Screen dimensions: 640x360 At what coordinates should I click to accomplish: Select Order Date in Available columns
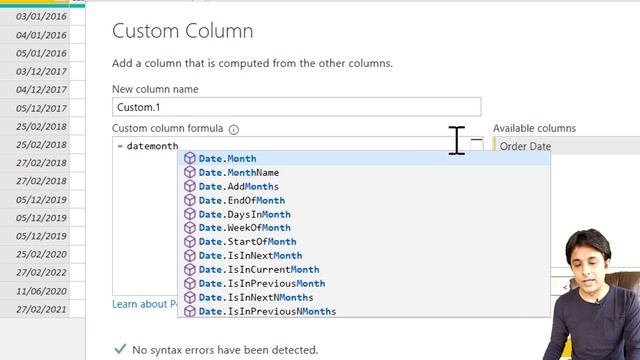tap(567, 146)
